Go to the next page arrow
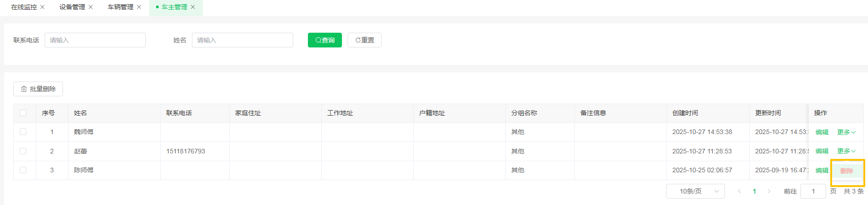The width and height of the screenshot is (868, 205). point(769,191)
